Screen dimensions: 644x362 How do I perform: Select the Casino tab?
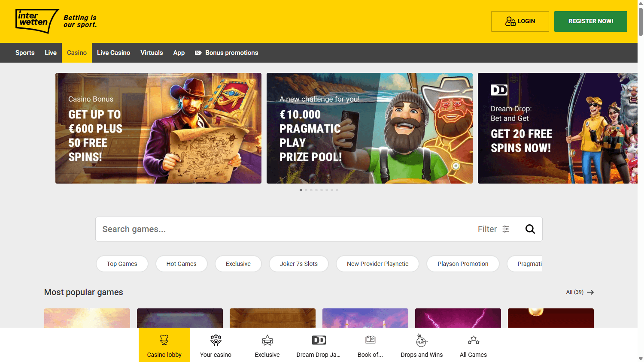77,53
